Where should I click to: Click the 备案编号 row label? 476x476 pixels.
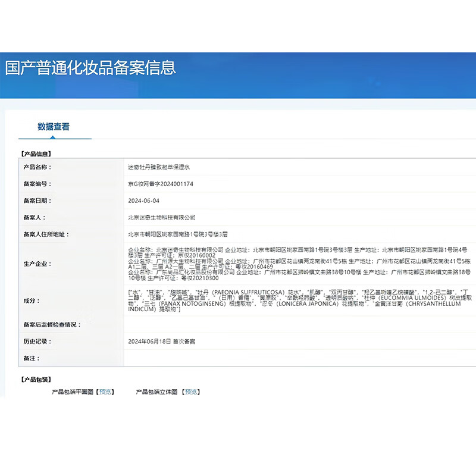tap(37, 184)
